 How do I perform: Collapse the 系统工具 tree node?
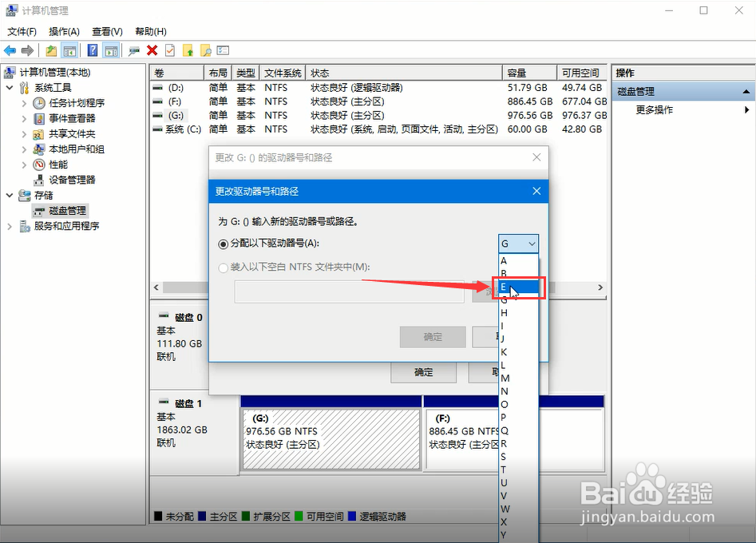tap(8, 87)
